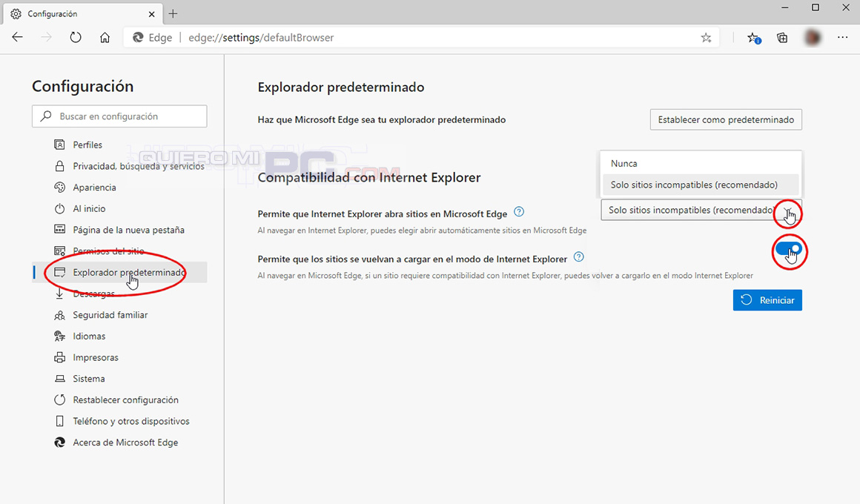The height and width of the screenshot is (504, 860).
Task: Click the Acerca de Microsoft Edge logo icon
Action: click(59, 442)
